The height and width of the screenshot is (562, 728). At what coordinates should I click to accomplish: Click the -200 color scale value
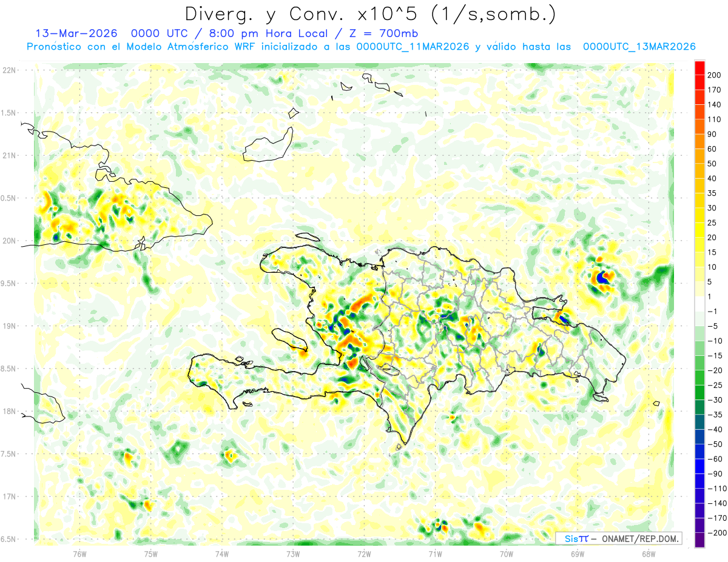click(x=716, y=532)
